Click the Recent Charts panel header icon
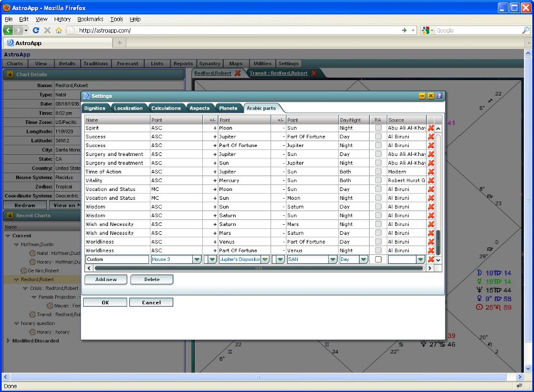This screenshot has height=392, width=534. click(x=9, y=216)
